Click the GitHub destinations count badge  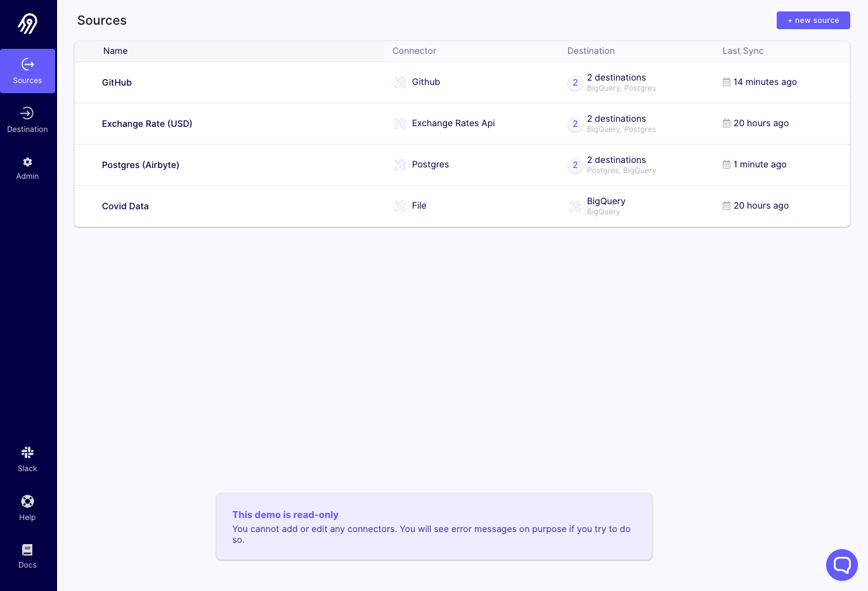[575, 82]
